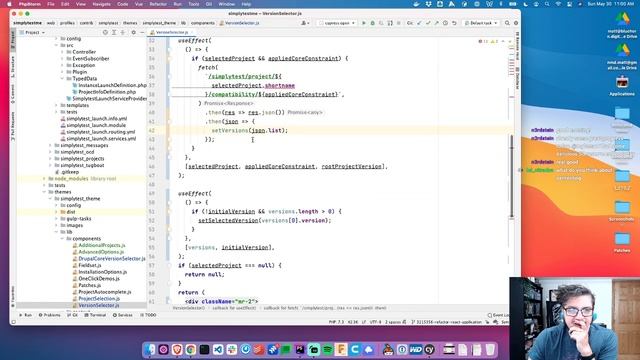Viewport: 640px width, 360px height.
Task: Expand the gulp-tasks folder
Action: pos(56,218)
